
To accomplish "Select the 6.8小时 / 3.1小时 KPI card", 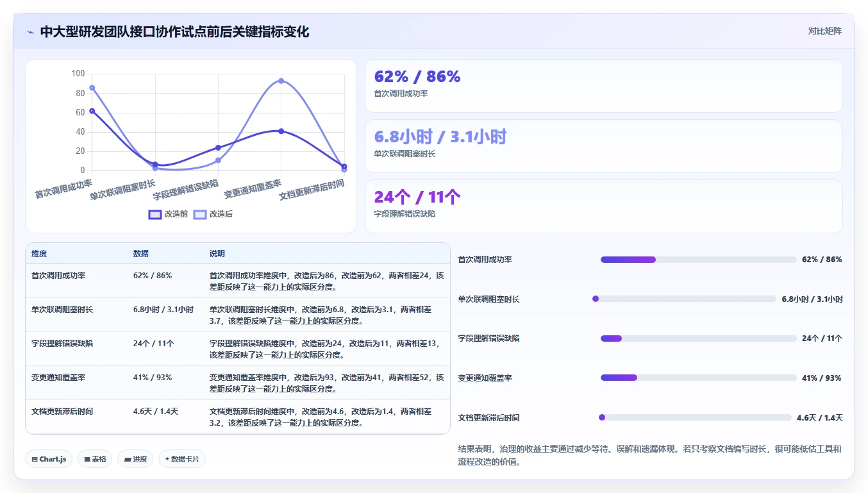I will coord(603,146).
